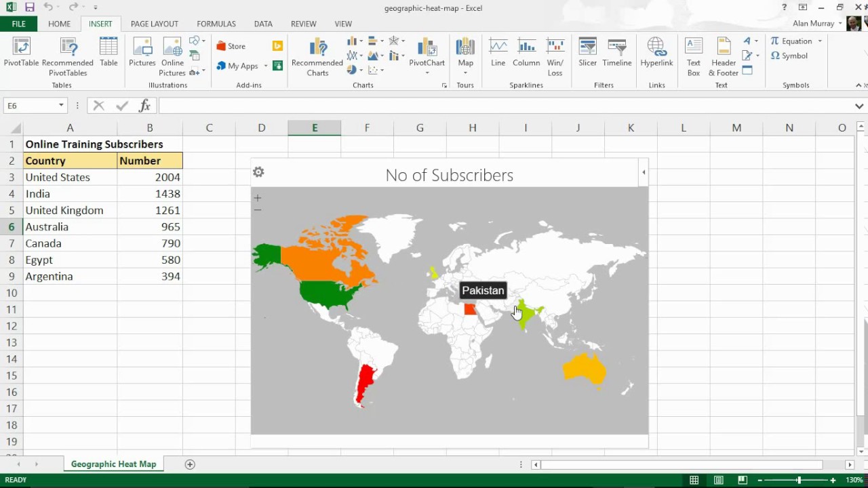Open the Power Map tool
The width and height of the screenshot is (868, 488).
465,53
